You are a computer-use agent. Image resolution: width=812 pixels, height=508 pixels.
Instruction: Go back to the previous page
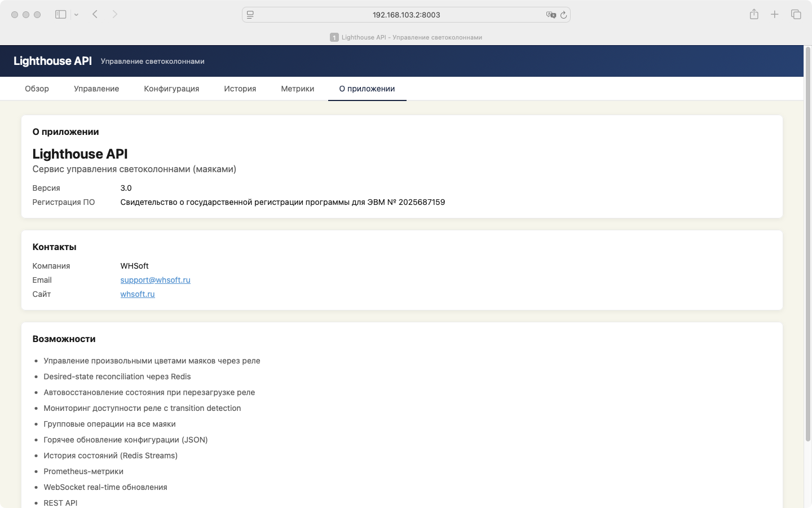click(x=95, y=14)
